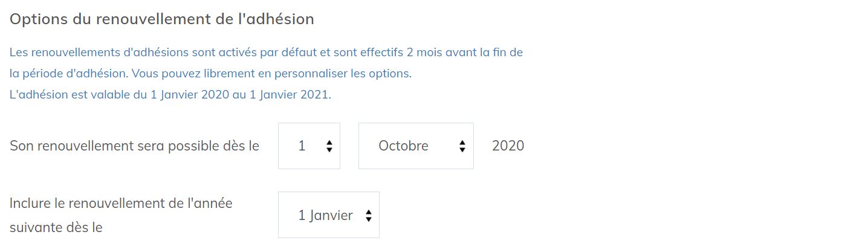868x249 pixels.
Task: Click the label Inclure le renouvellement de l'année
Action: pos(121,203)
